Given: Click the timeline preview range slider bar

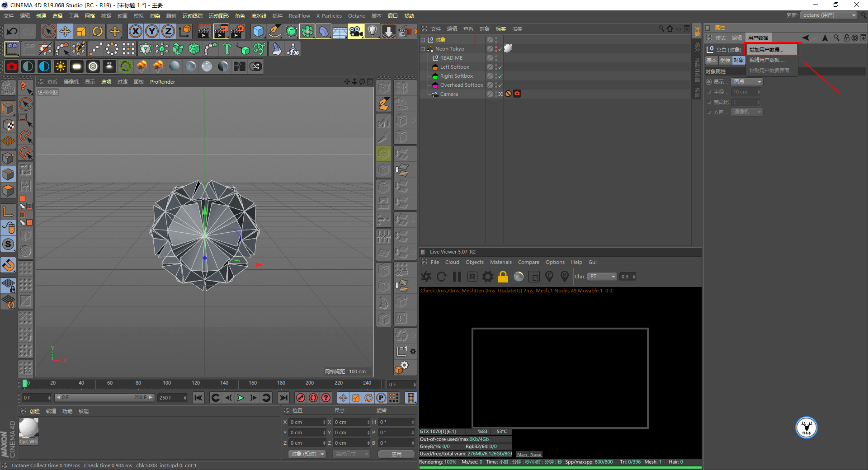Looking at the screenshot, I should (104, 398).
